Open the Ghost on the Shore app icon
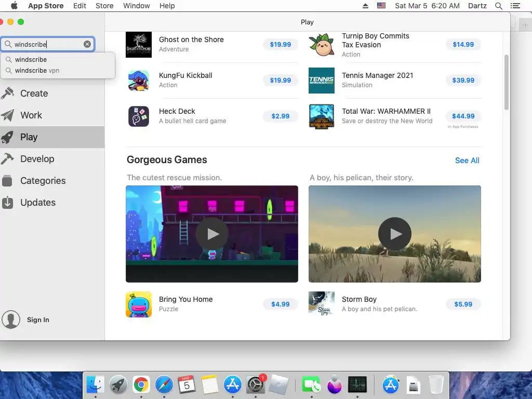532x399 pixels. (138, 45)
